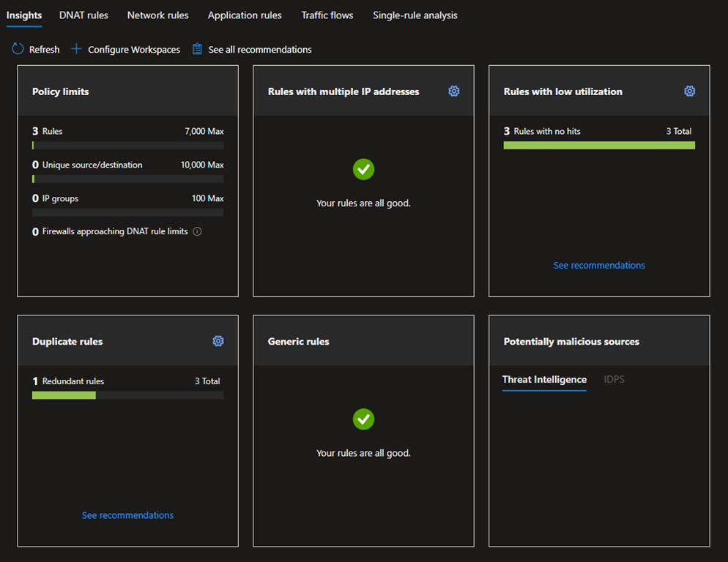Click green checkmark in multiple IP addresses card

point(363,169)
